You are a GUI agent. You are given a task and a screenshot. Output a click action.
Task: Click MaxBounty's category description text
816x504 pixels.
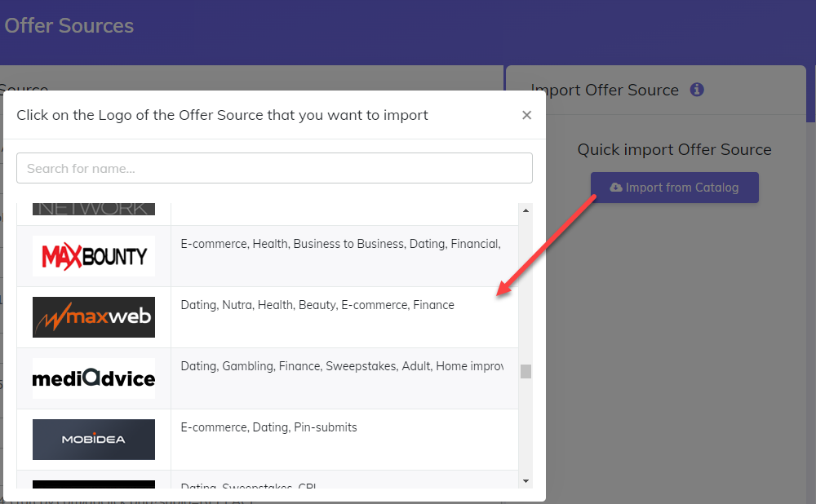click(x=341, y=244)
